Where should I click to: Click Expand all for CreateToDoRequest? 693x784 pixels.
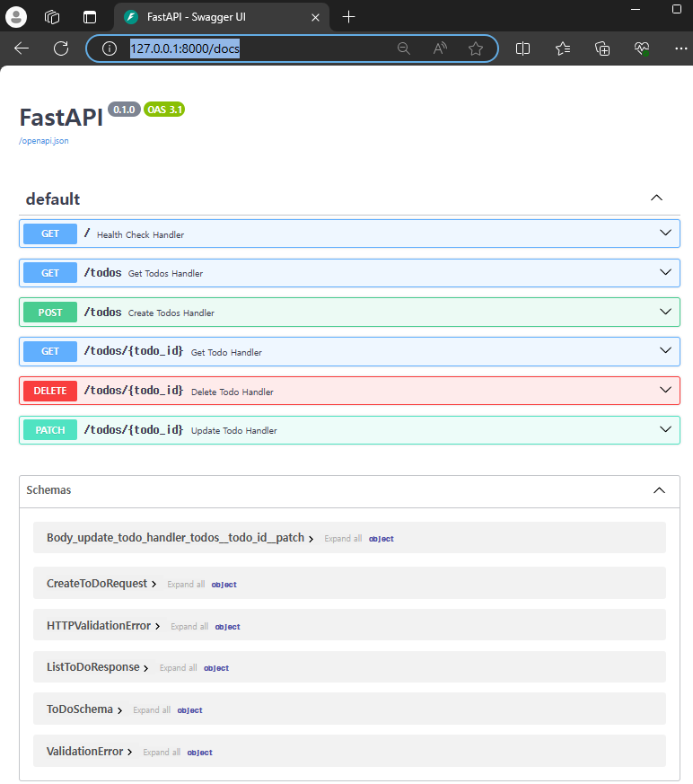click(186, 585)
